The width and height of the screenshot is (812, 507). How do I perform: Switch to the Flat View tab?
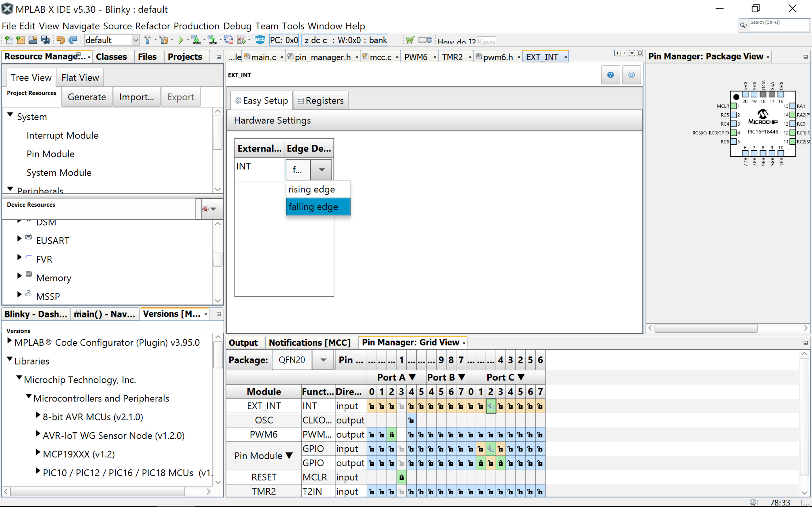click(80, 78)
